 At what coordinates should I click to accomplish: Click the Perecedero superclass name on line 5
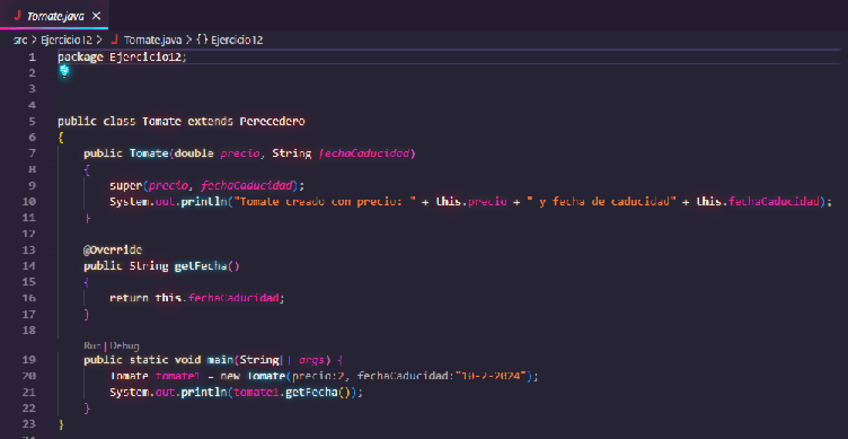[x=272, y=121]
